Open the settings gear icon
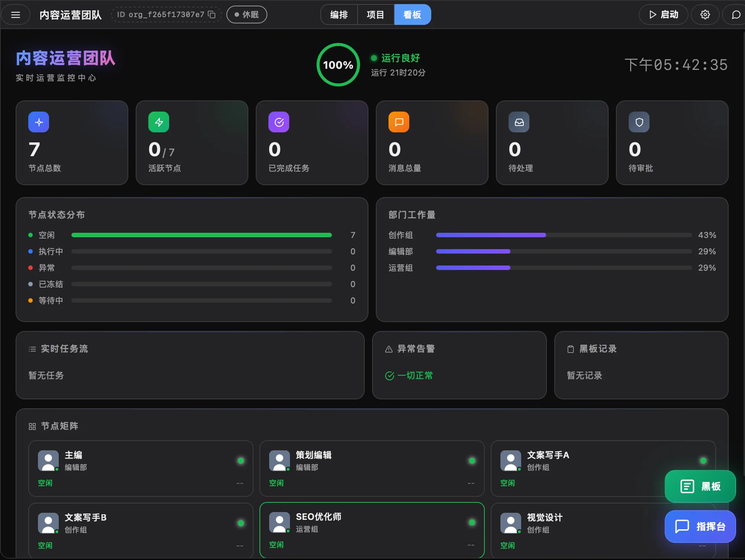The image size is (745, 560). pyautogui.click(x=705, y=15)
